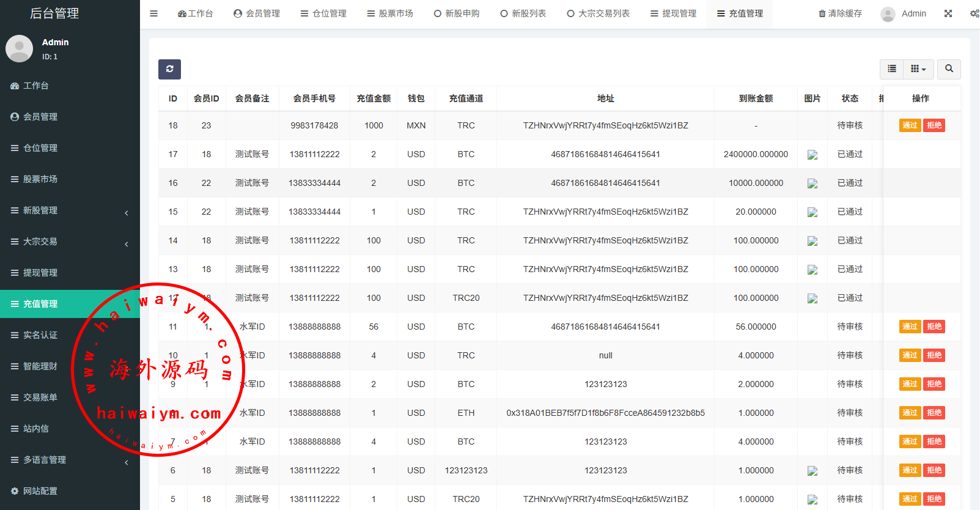
Task: Reject recharge ID 11 with 拒绝
Action: [x=934, y=327]
